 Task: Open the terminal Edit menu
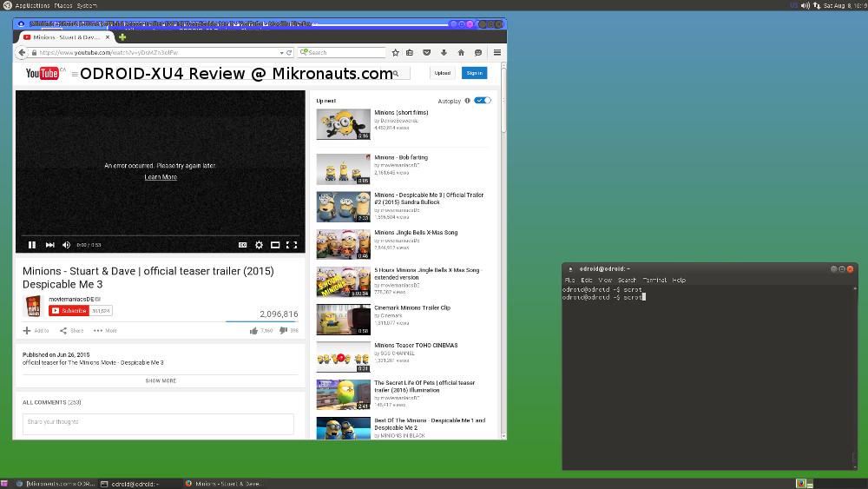pyautogui.click(x=586, y=281)
